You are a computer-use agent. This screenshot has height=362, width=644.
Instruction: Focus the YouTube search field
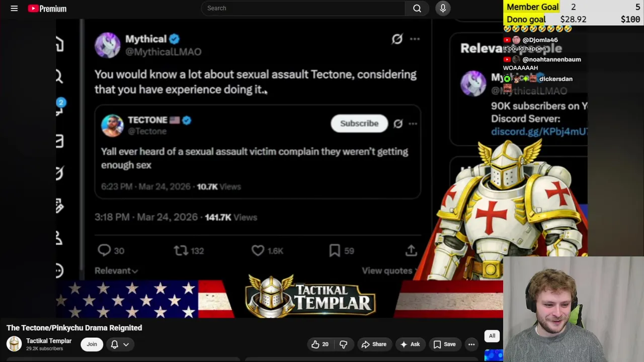(303, 8)
